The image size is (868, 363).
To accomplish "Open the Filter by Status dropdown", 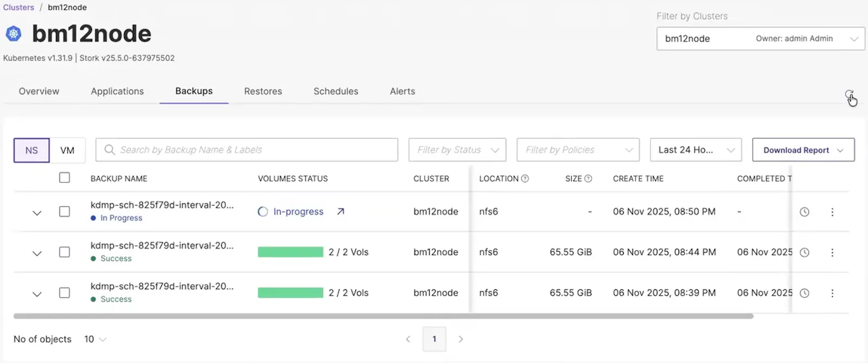I will click(457, 150).
